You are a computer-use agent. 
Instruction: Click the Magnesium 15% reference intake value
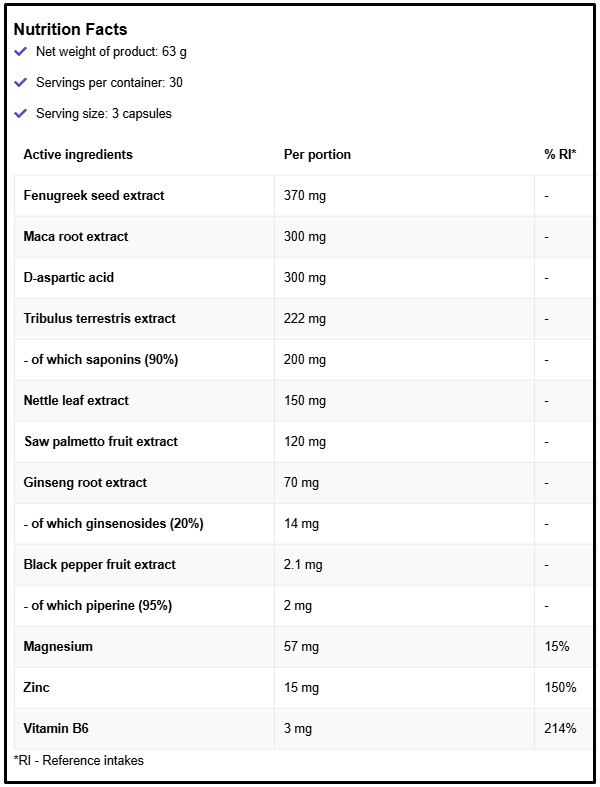(x=557, y=646)
